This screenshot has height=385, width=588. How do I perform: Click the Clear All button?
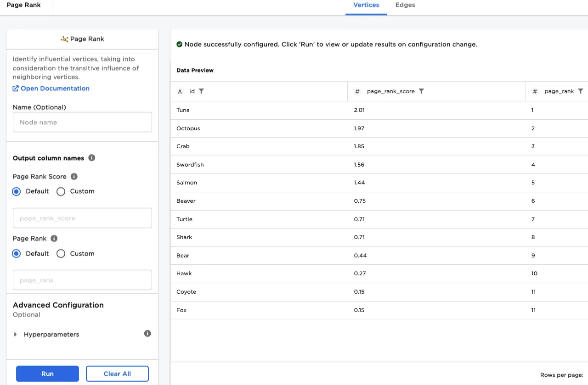click(x=117, y=374)
